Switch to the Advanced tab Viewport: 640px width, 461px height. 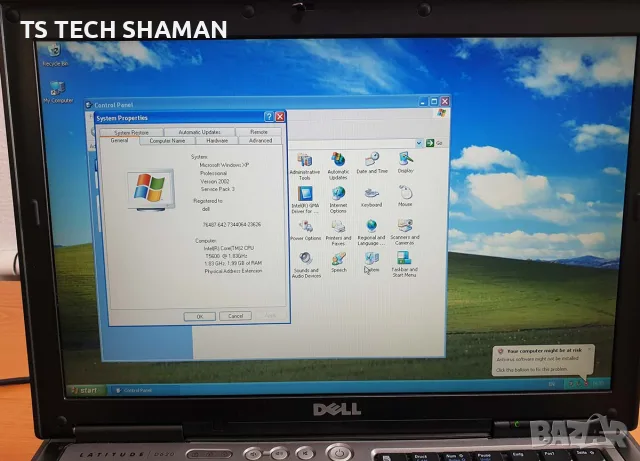(260, 140)
